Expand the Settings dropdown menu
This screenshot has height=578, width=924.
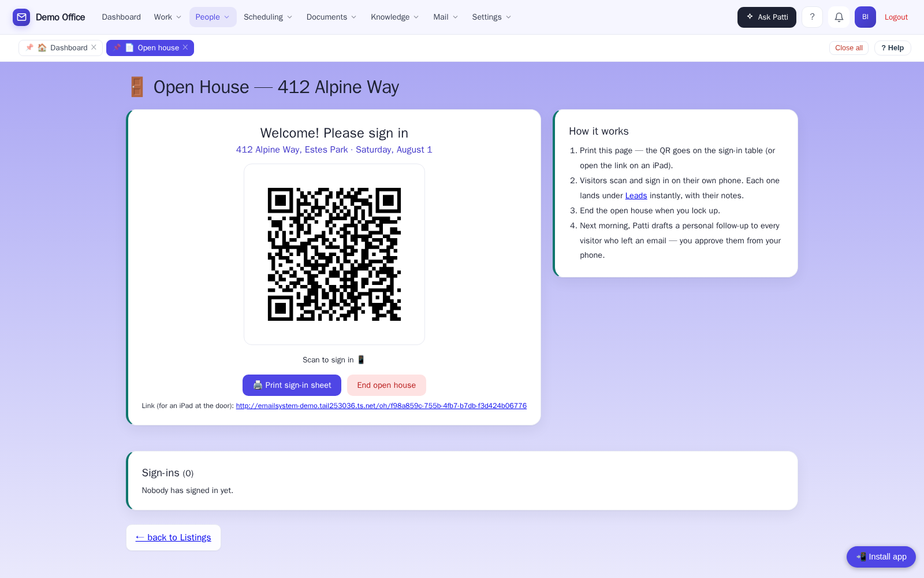(491, 17)
